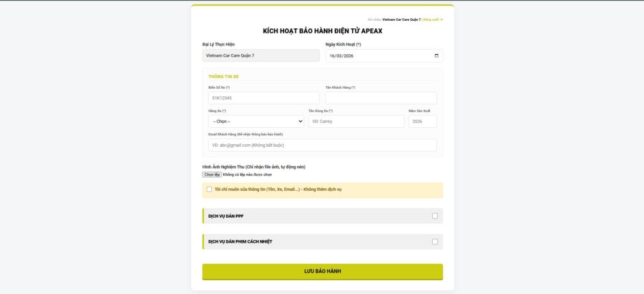Click the 'Đăng xuất' logout link
The image size is (644, 294).
point(433,20)
